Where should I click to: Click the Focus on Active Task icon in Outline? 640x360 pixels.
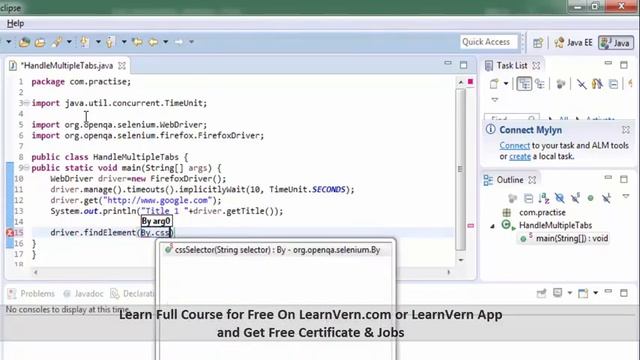[x=512, y=198]
